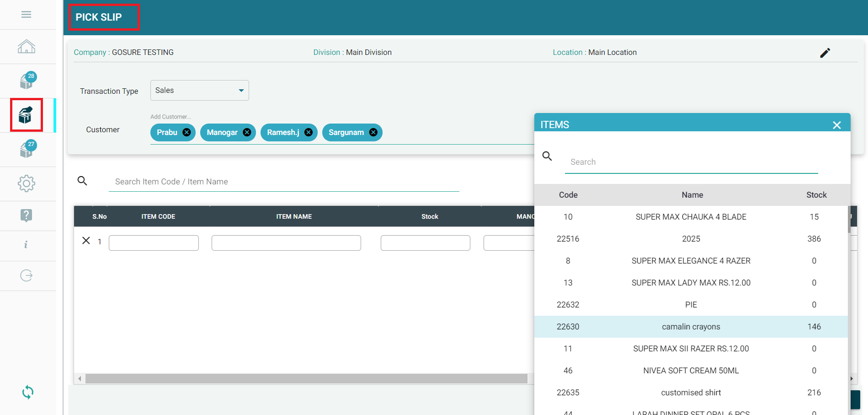Click item code 22630
Viewport: 868px width, 415px height.
[568, 327]
